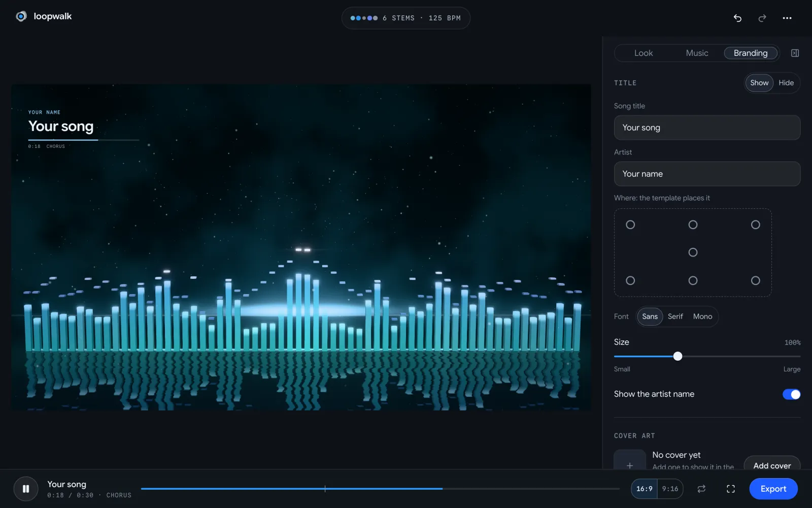Click the 0:18 / 0:30 time readout
Image resolution: width=812 pixels, height=508 pixels.
pos(71,495)
